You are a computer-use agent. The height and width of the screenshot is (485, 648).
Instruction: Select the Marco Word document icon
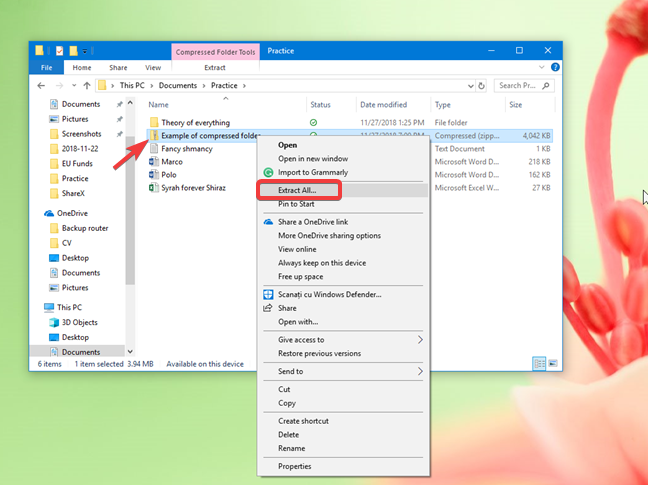153,161
